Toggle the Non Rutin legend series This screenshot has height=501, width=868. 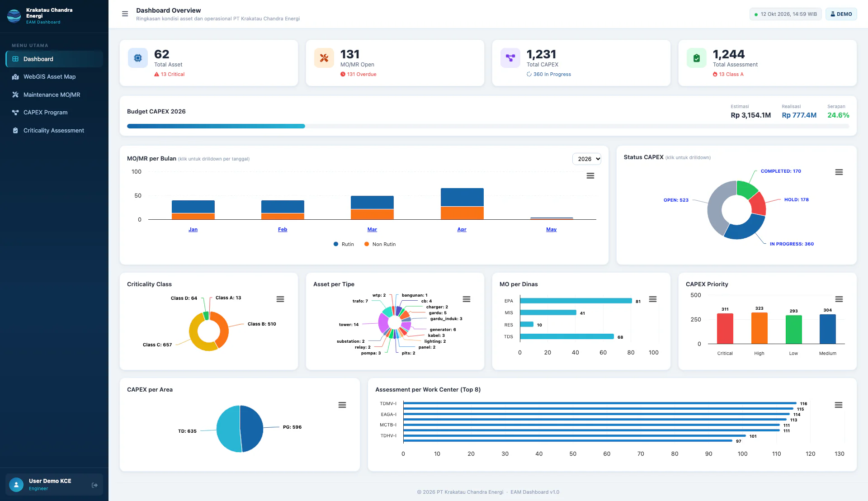pos(380,244)
